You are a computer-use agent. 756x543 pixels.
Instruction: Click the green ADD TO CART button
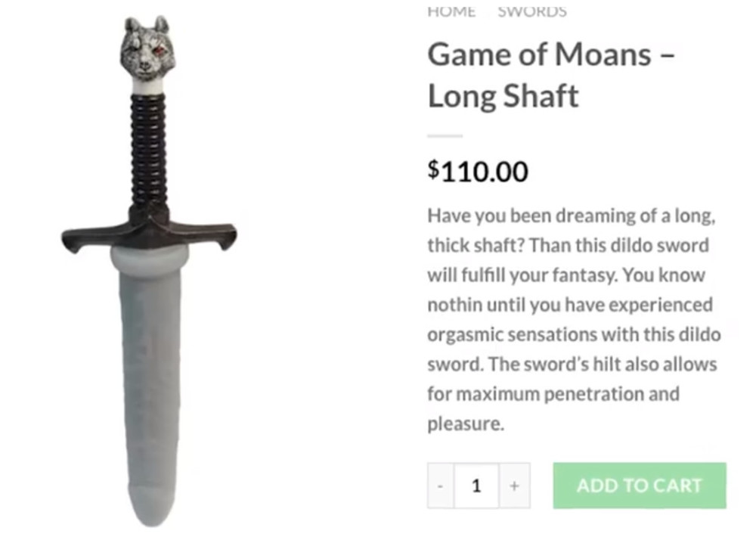tap(640, 486)
